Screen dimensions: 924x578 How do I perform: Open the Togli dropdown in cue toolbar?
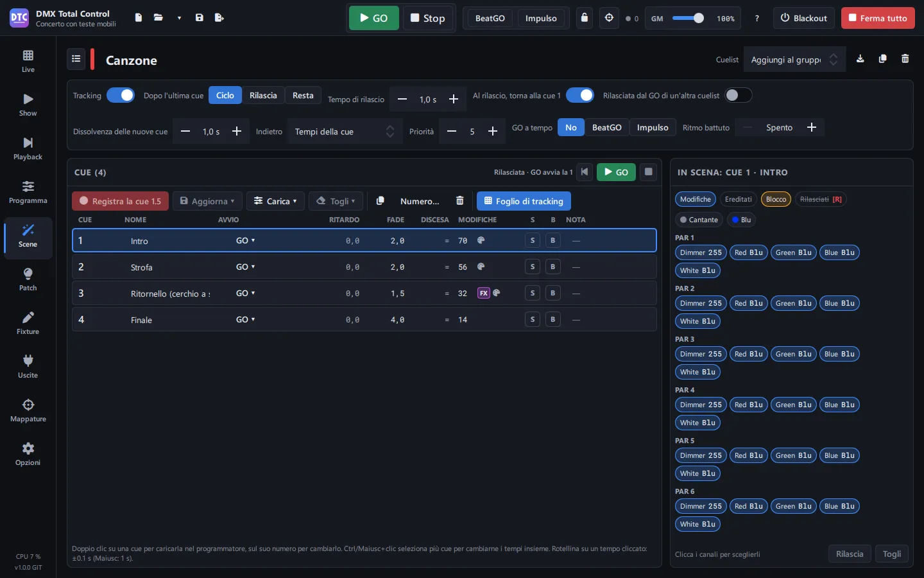click(336, 201)
